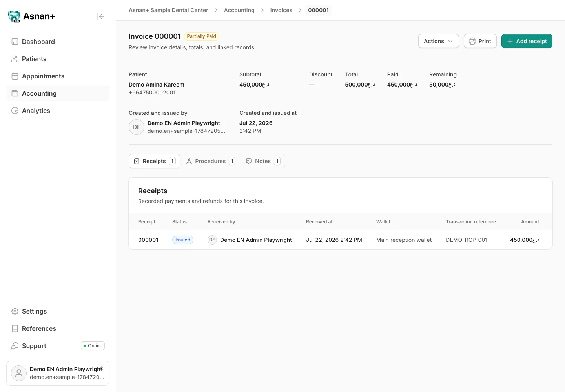Click the Invoice 000001 heading
This screenshot has width=565, height=392.
pyautogui.click(x=155, y=36)
